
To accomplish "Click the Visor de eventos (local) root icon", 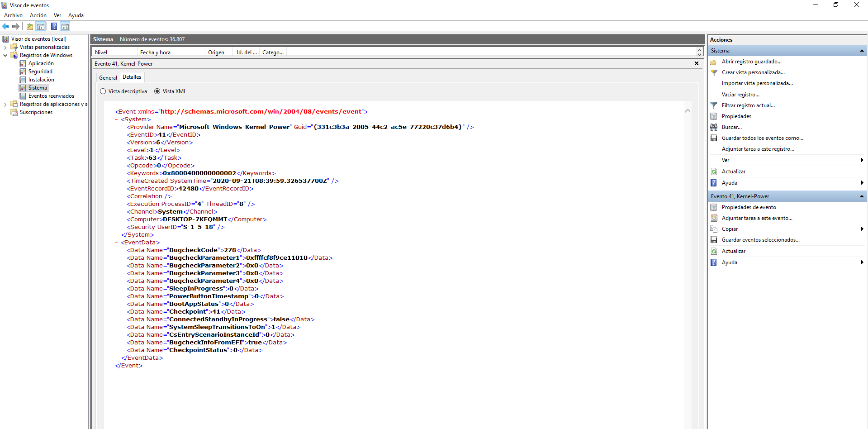I will point(5,39).
